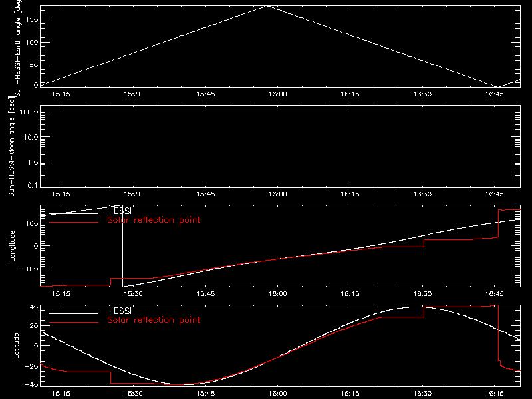Click 16:30 time label under Latitude plot
Image resolution: width=532 pixels, height=399 pixels.
click(422, 394)
